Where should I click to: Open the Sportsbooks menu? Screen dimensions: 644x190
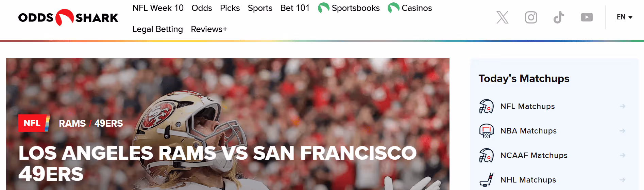[x=349, y=8]
